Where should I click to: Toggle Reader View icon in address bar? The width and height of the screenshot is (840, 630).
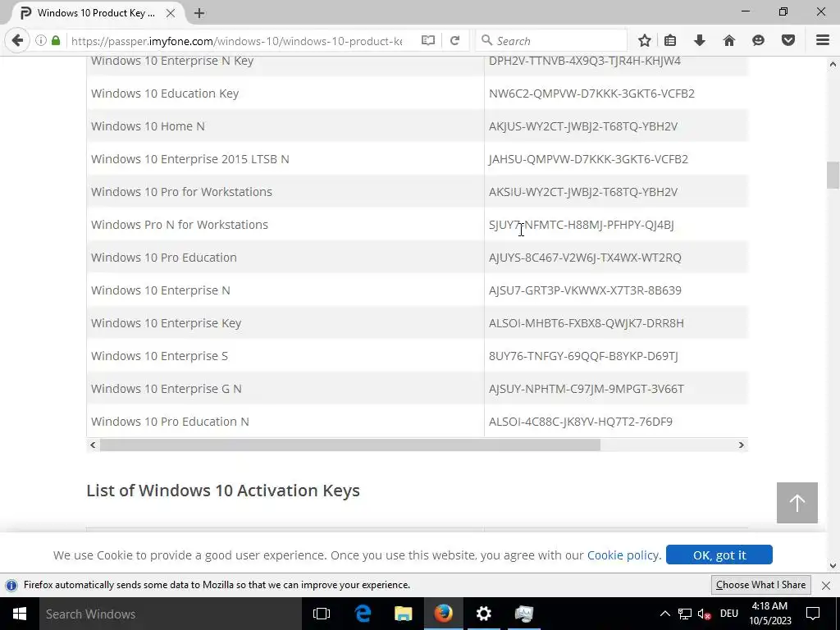(427, 41)
